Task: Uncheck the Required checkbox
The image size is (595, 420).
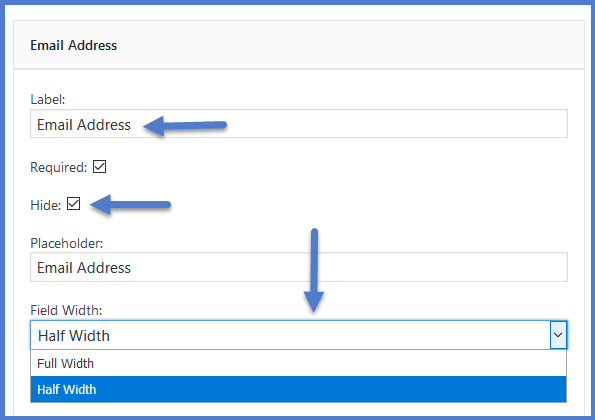Action: tap(99, 167)
